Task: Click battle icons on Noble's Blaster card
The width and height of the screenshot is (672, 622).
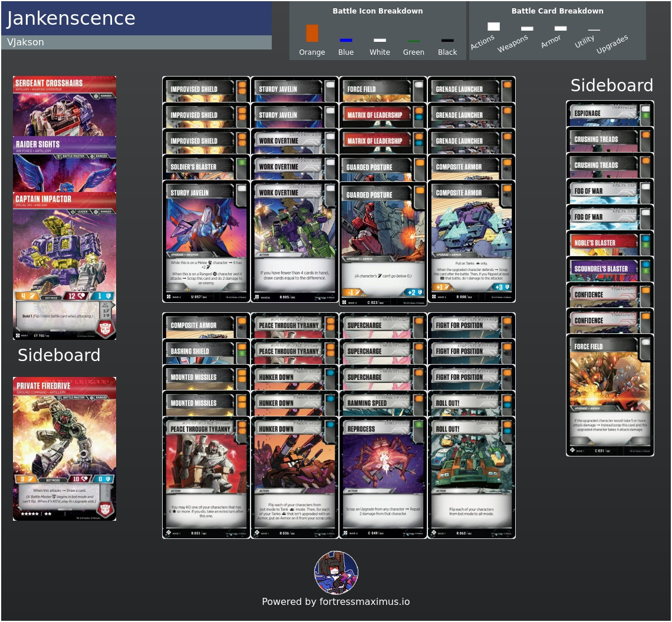Action: (645, 241)
